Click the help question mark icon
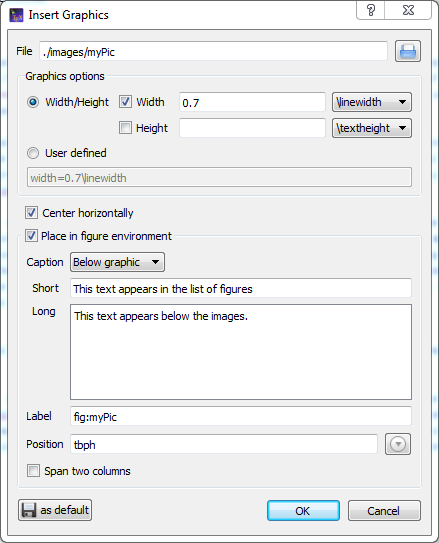 [x=371, y=10]
